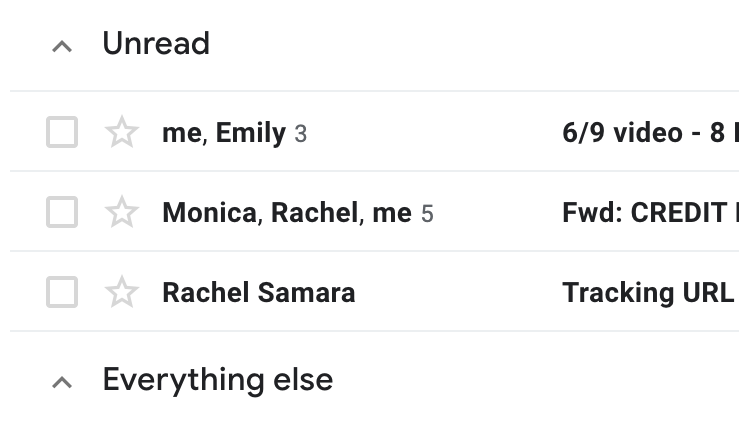Click the leading "me" sender in the 6/9 video row
The width and height of the screenshot is (739, 425).
click(x=181, y=132)
